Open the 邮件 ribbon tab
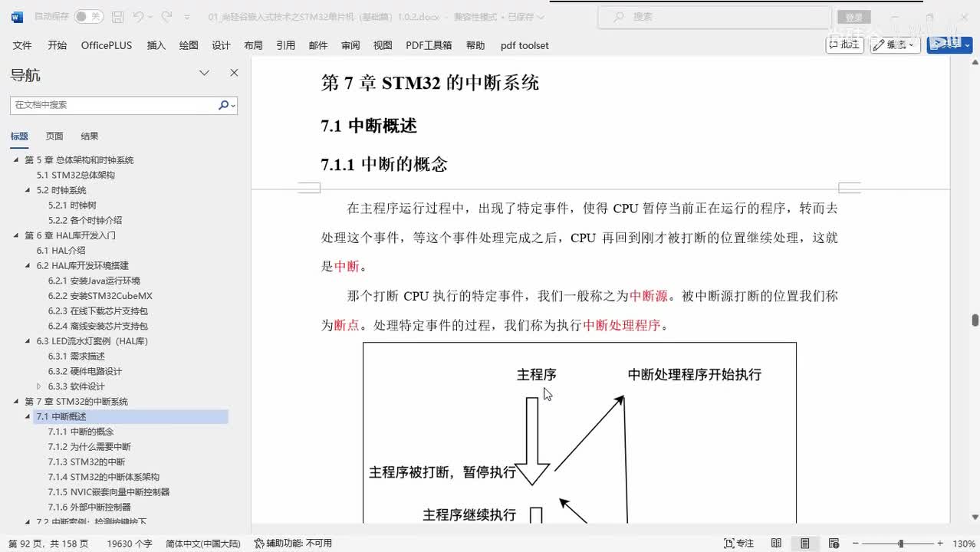Image resolution: width=980 pixels, height=552 pixels. (x=318, y=45)
